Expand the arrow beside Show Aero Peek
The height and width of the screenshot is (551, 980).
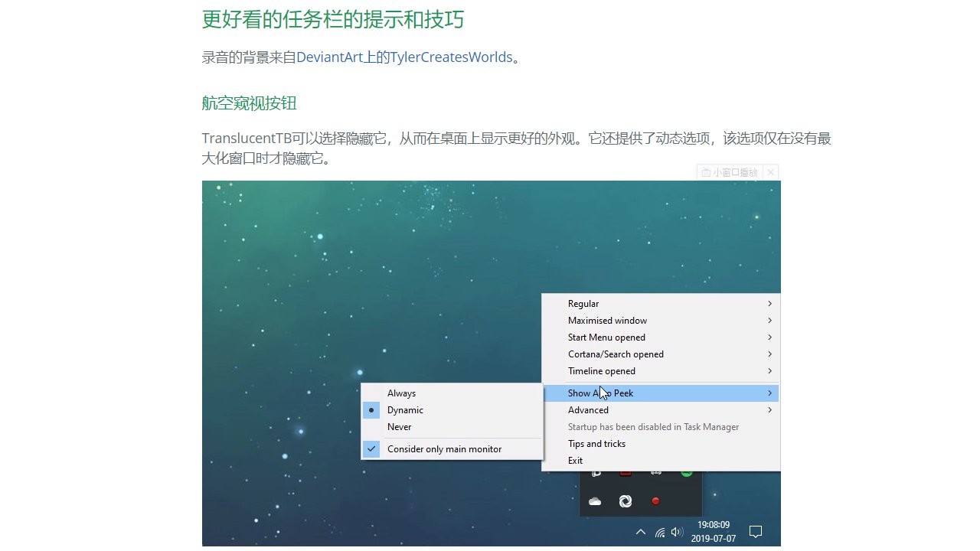click(x=769, y=393)
